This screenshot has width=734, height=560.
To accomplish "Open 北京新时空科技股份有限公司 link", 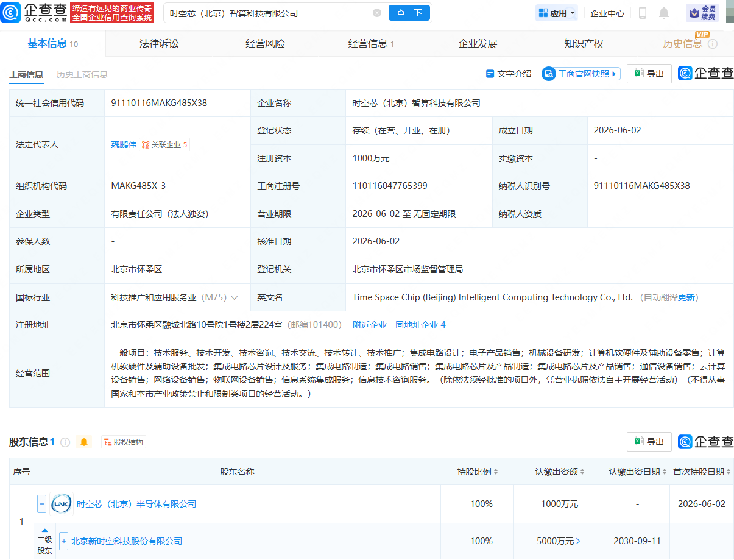I will 127,541.
